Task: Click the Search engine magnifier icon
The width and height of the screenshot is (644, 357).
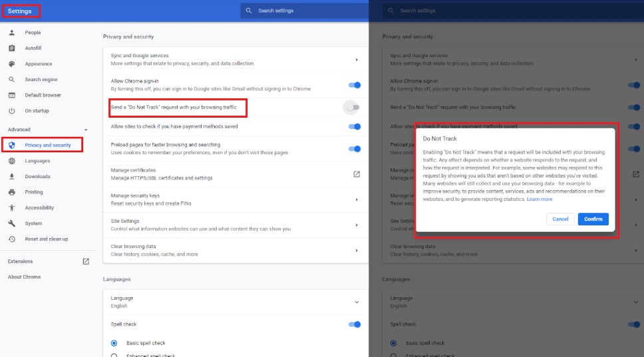Action: (x=12, y=79)
